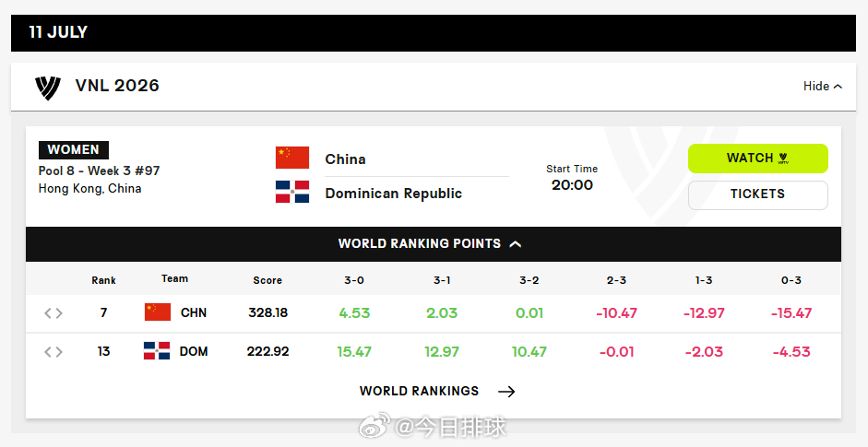Click the China flag beside team name
Screen dimensions: 868x447
[x=292, y=158]
